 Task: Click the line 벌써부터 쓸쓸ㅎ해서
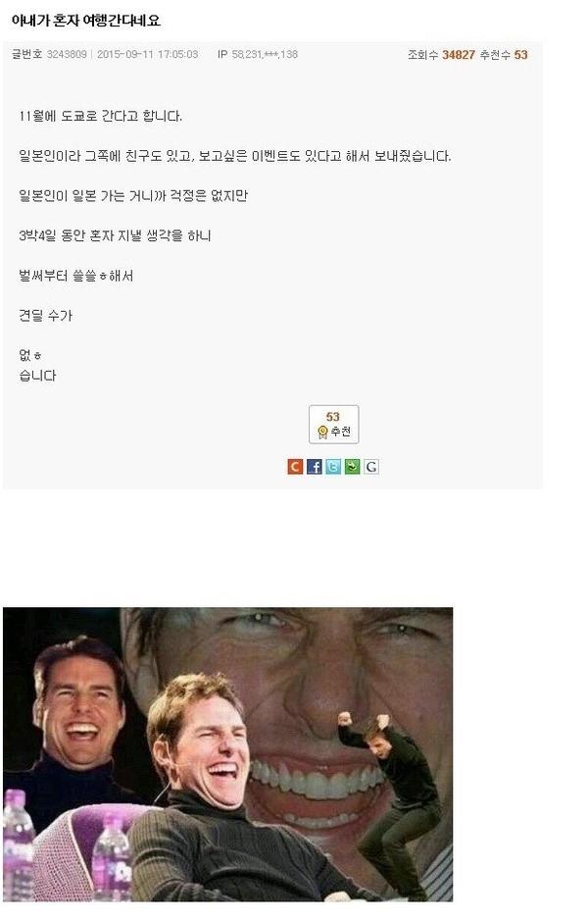point(76,276)
